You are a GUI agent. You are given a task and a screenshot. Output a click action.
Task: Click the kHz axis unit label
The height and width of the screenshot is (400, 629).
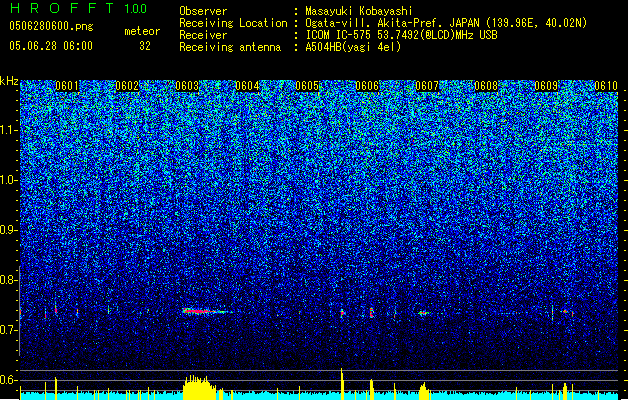[x=9, y=81]
